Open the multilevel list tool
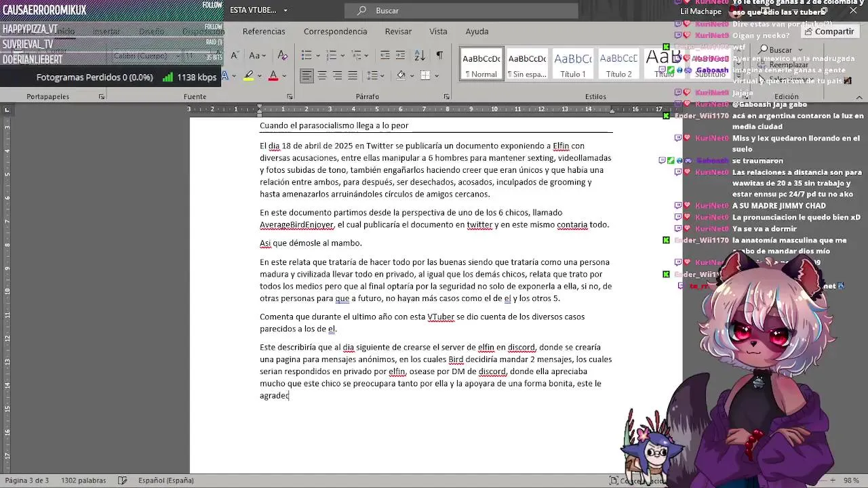868x488 pixels. [356, 56]
